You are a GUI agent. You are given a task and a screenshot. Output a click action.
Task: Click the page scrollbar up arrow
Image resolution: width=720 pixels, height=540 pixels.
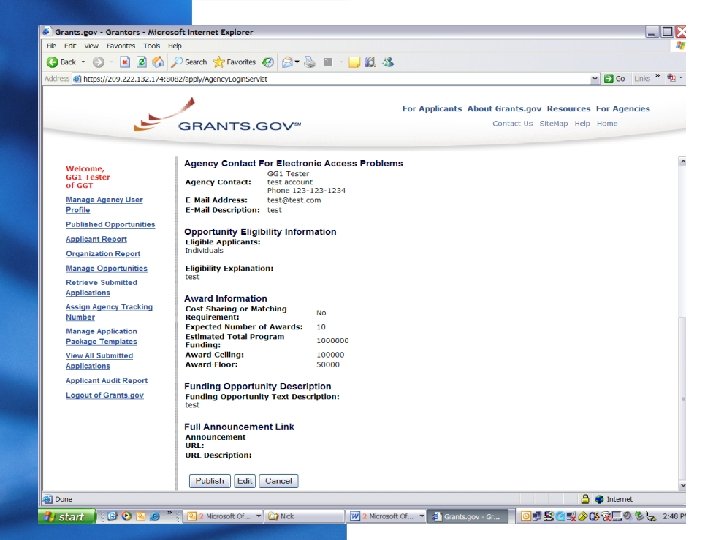(x=682, y=162)
